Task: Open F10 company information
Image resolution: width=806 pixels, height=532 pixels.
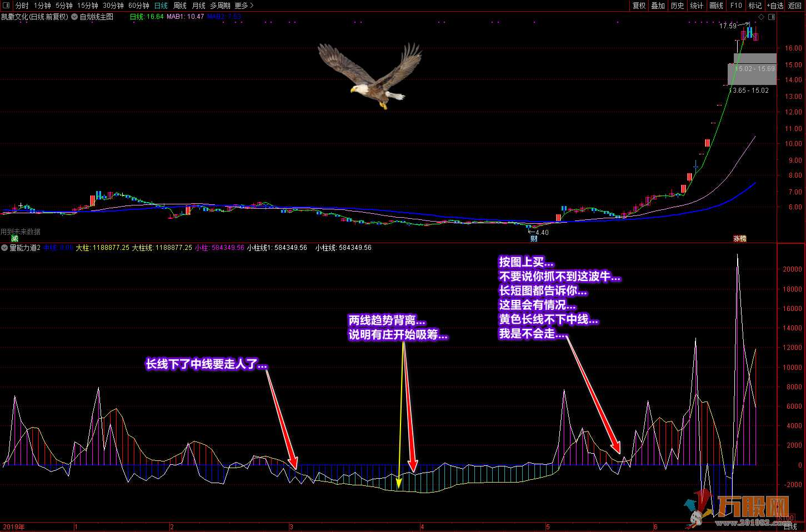Action: [736, 6]
